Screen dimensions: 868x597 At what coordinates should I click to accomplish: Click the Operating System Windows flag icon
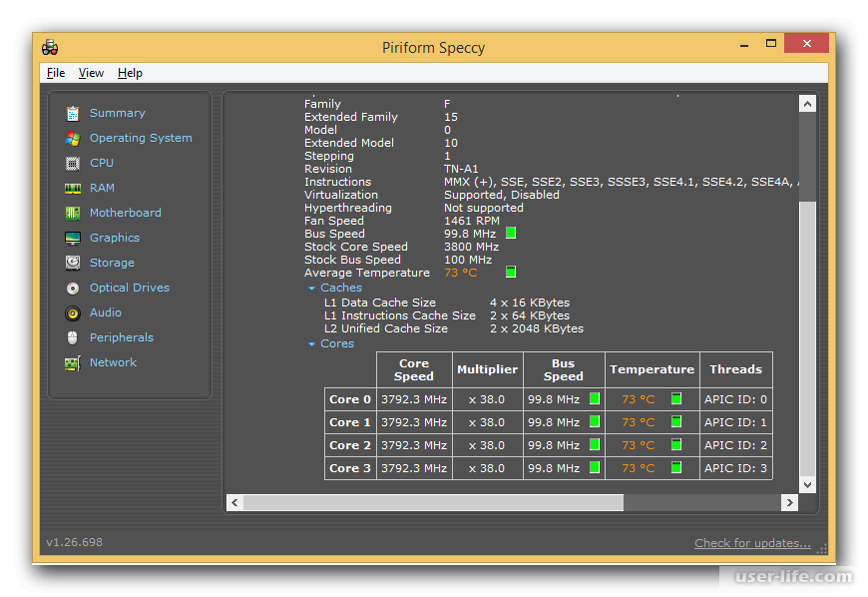tap(73, 138)
